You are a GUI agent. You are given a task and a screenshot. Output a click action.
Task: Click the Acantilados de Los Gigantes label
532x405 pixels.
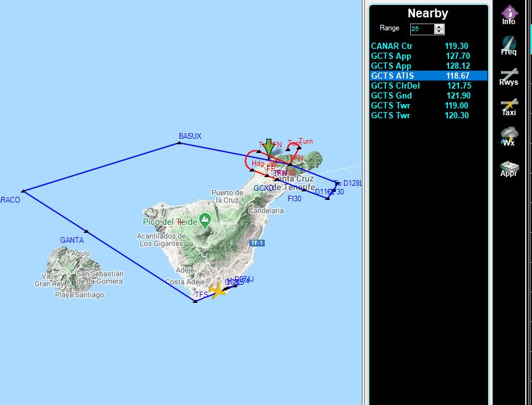coord(161,240)
